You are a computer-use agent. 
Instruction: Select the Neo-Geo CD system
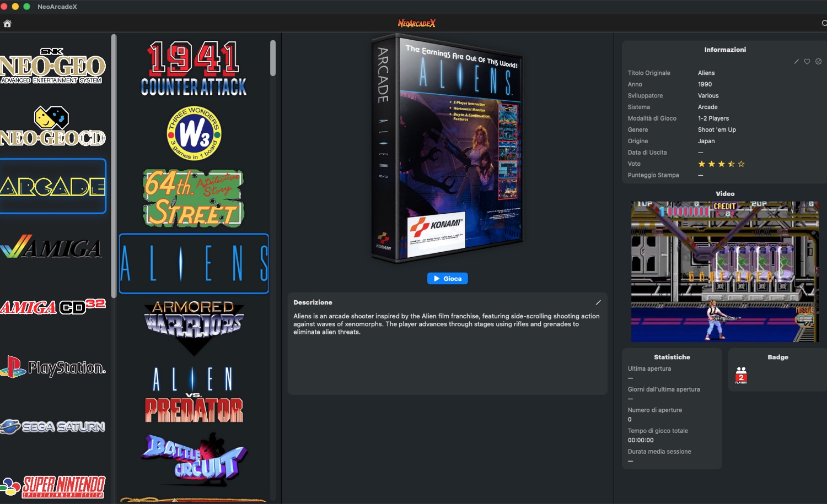click(53, 126)
